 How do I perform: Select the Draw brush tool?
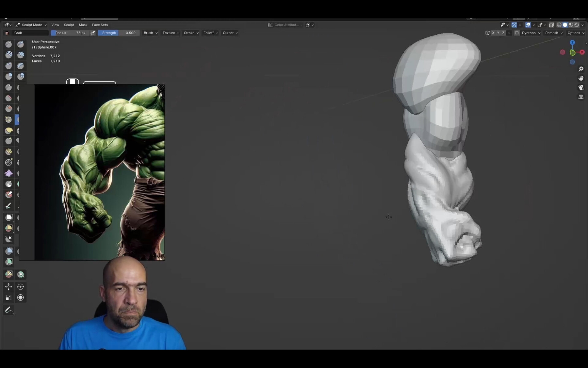(9, 44)
